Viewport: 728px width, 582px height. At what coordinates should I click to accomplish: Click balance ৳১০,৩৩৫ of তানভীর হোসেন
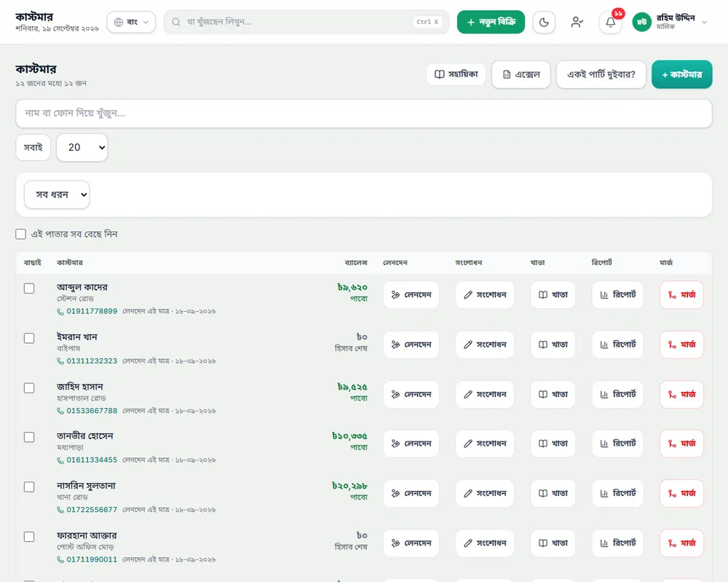[x=349, y=436]
